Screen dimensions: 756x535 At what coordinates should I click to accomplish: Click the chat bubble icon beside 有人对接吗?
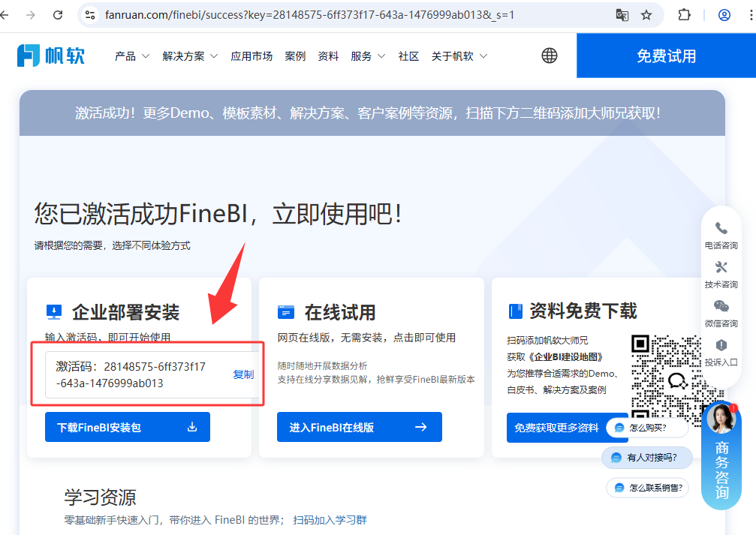pos(616,458)
